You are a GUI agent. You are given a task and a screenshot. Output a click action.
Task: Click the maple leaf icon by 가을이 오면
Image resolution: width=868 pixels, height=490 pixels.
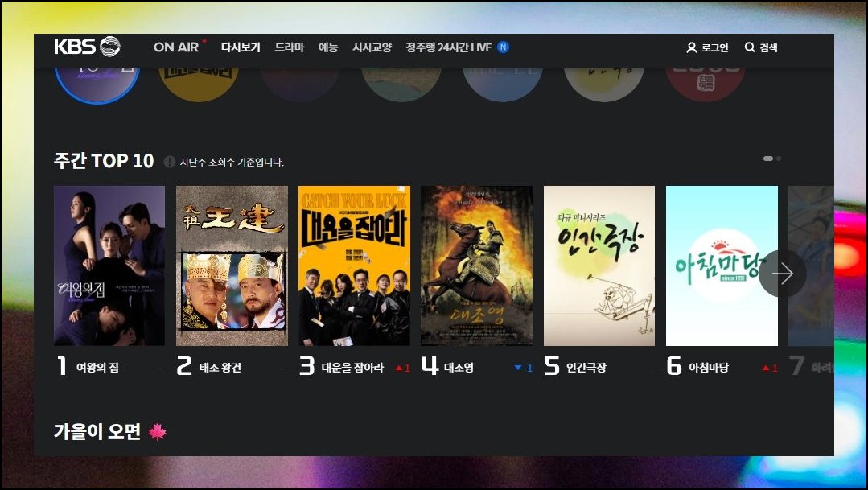point(157,432)
